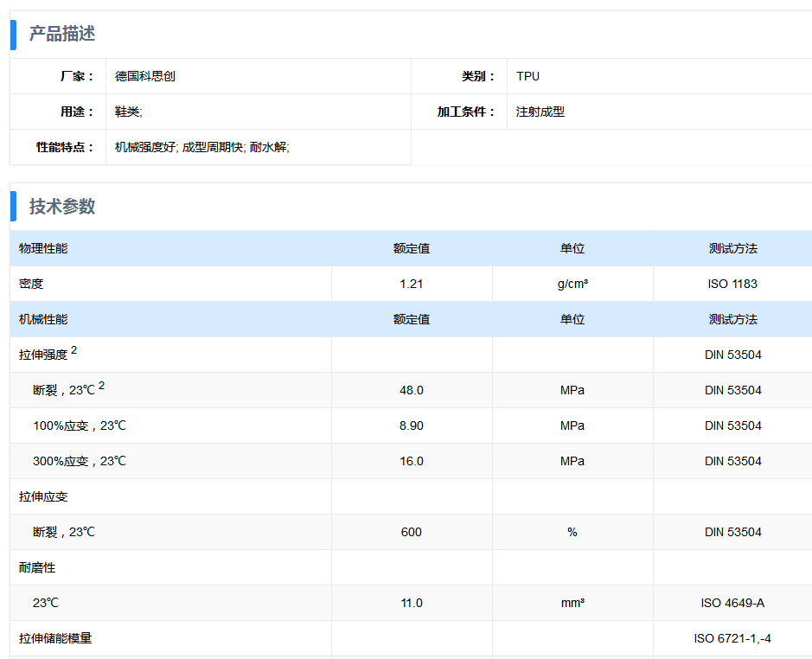Image resolution: width=812 pixels, height=659 pixels.
Task: Click the 技术参数 section heading
Action: pos(62,207)
